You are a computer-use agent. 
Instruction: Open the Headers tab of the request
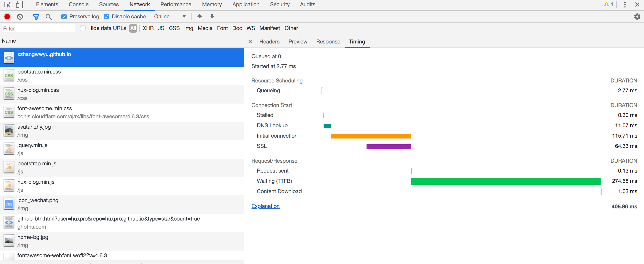click(269, 42)
